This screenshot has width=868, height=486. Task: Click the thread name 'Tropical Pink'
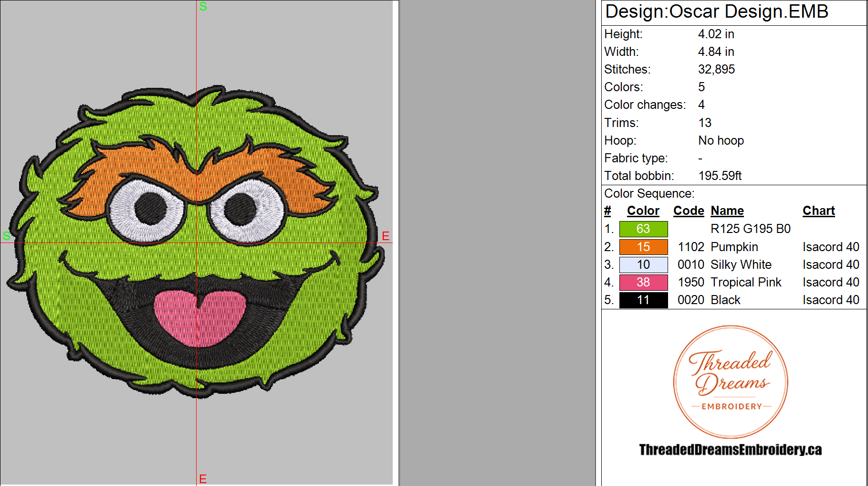[746, 282]
